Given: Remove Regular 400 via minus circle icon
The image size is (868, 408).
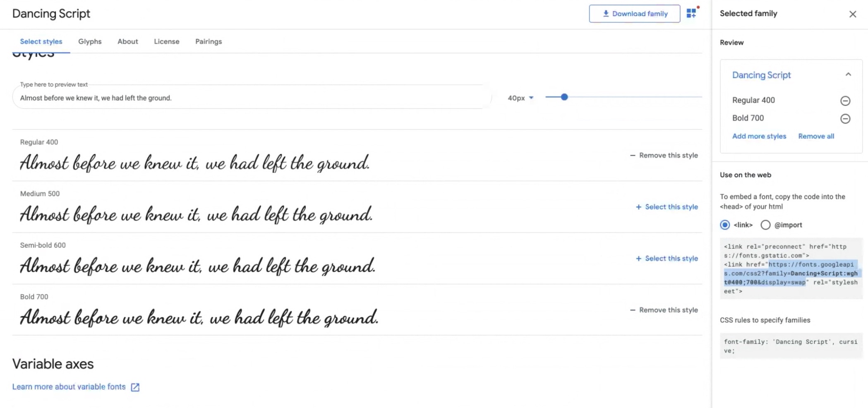Looking at the screenshot, I should tap(845, 101).
